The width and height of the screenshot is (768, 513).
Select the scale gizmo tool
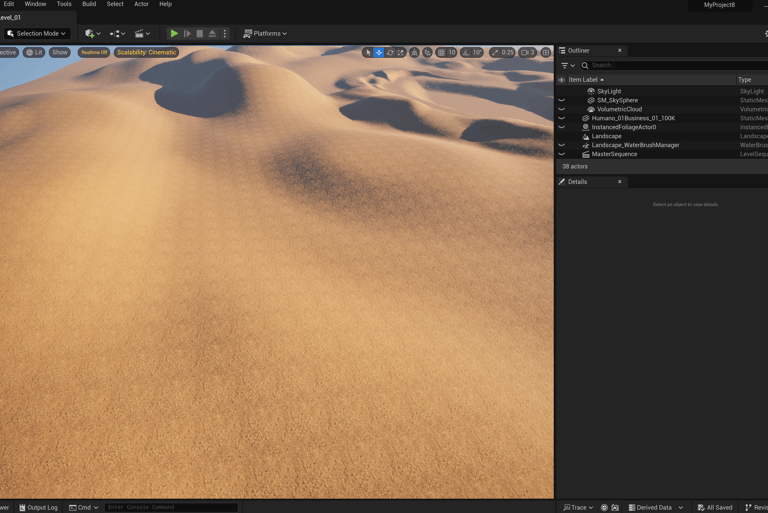tap(401, 53)
